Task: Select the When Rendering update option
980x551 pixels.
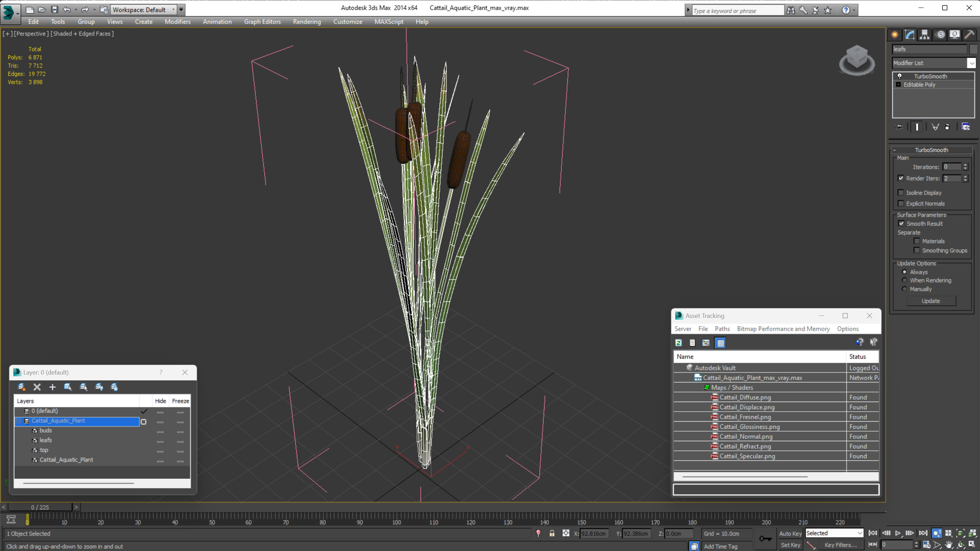Action: coord(904,280)
